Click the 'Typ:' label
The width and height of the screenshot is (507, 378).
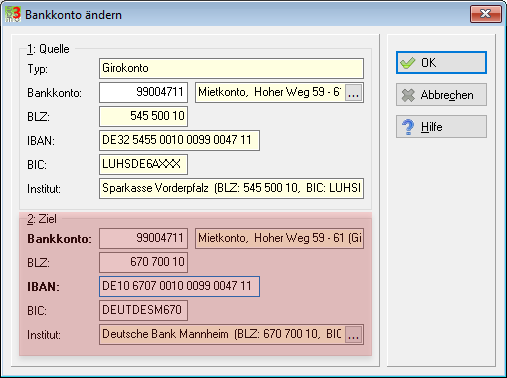[x=37, y=69]
